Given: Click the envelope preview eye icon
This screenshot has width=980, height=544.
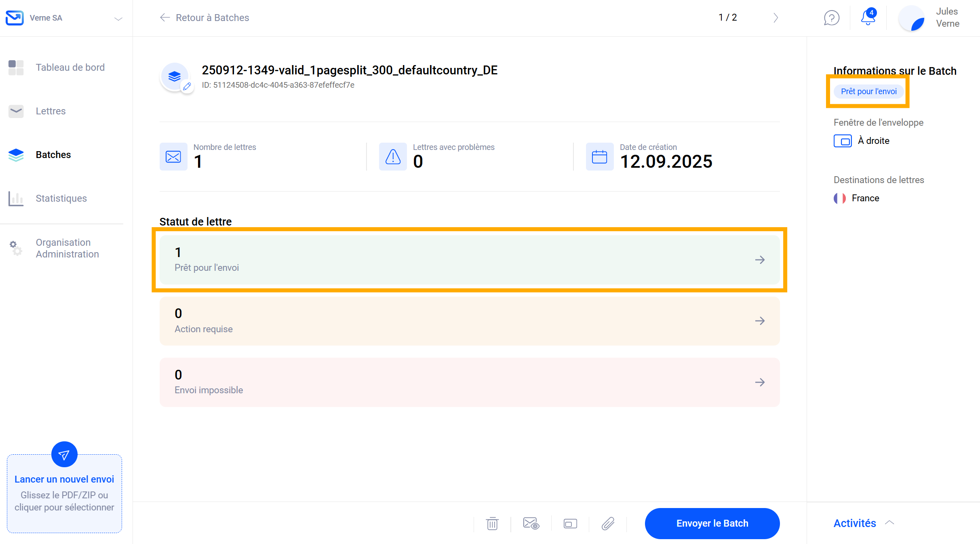Looking at the screenshot, I should click(531, 523).
